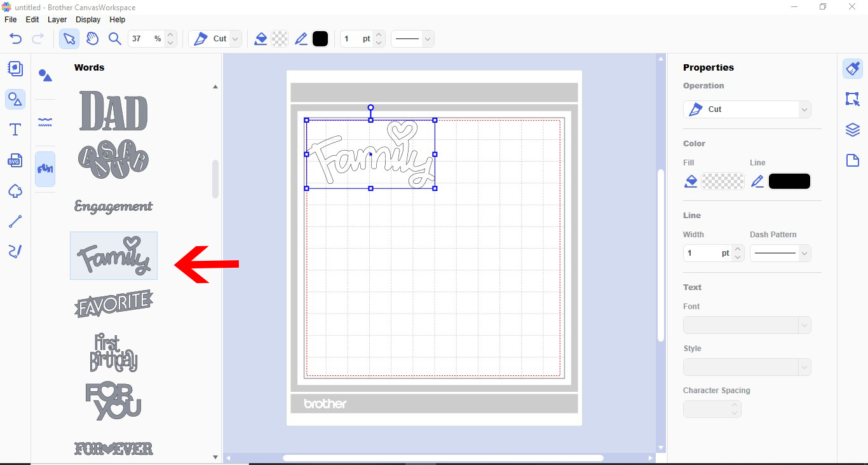Click the Words list scroll down arrow
868x465 pixels.
pos(215,457)
